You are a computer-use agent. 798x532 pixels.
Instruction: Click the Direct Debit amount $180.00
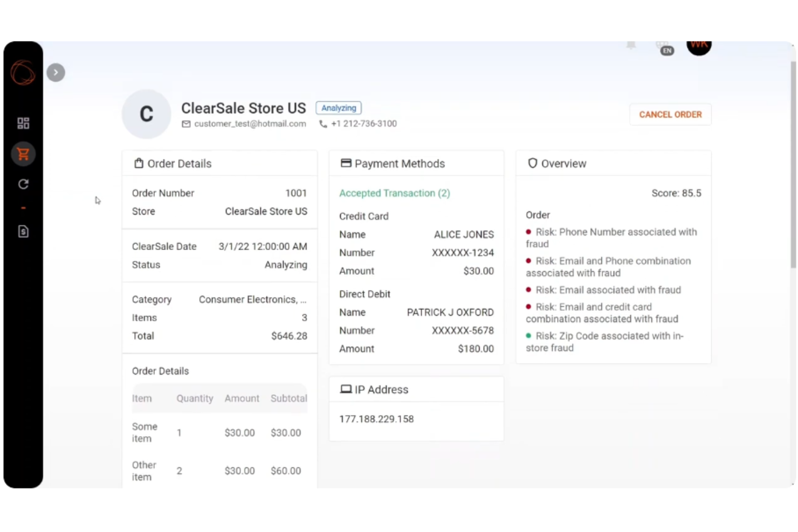pos(476,349)
